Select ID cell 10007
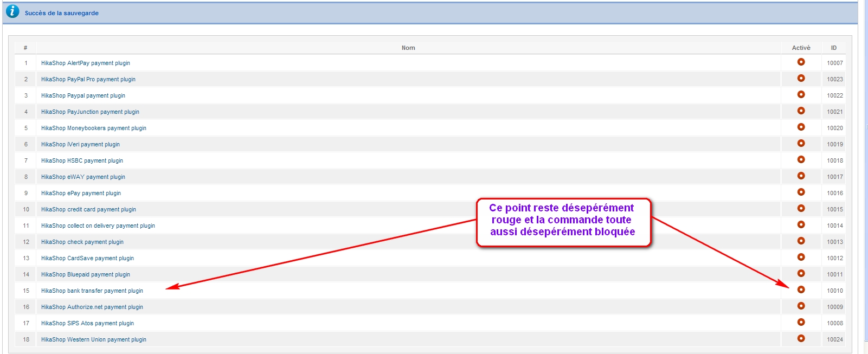This screenshot has height=354, width=868. pos(835,63)
